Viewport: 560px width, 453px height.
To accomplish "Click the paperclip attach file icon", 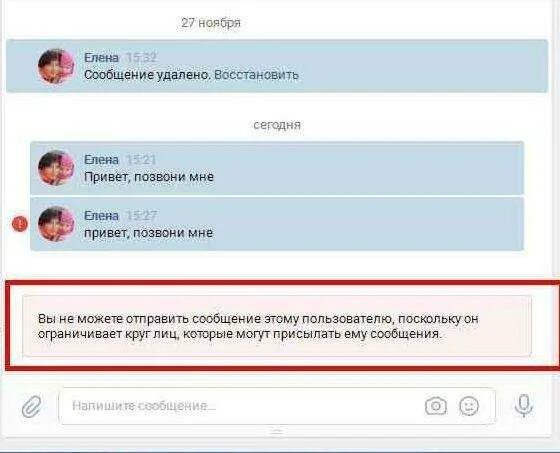I will (32, 406).
